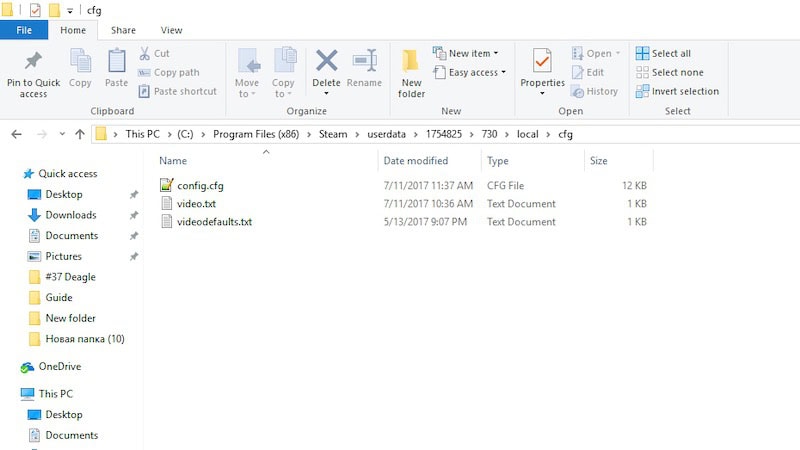
Task: Click Select none
Action: 670,72
